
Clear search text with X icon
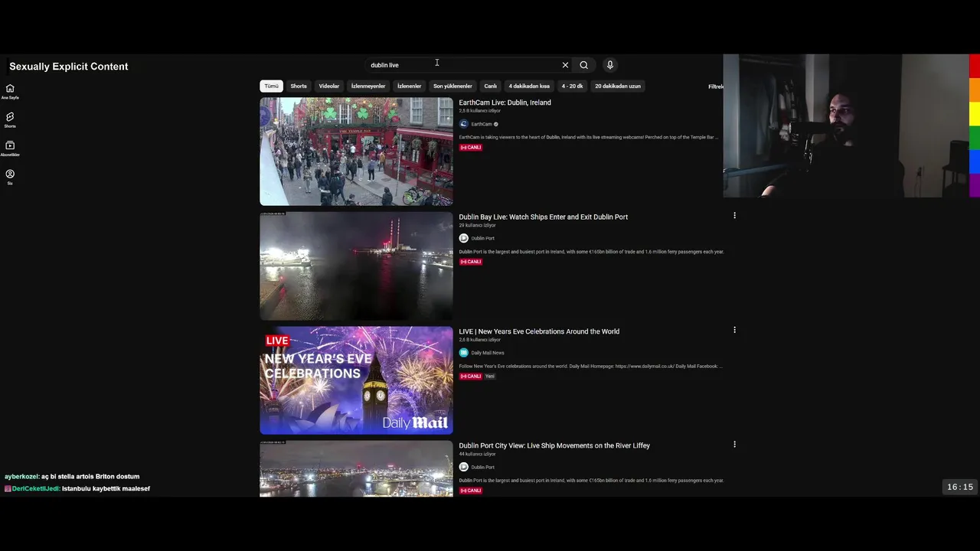[x=565, y=65]
